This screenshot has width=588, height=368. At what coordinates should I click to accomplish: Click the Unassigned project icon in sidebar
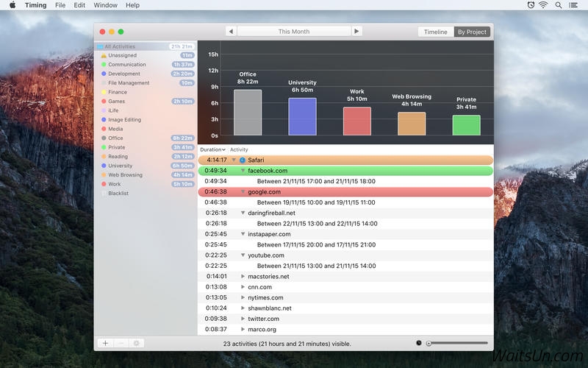pyautogui.click(x=104, y=56)
